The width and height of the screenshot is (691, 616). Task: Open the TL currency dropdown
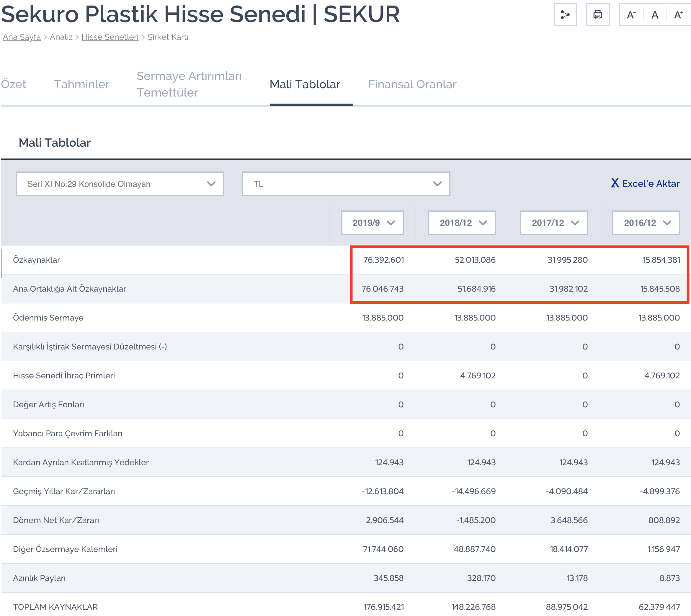346,184
